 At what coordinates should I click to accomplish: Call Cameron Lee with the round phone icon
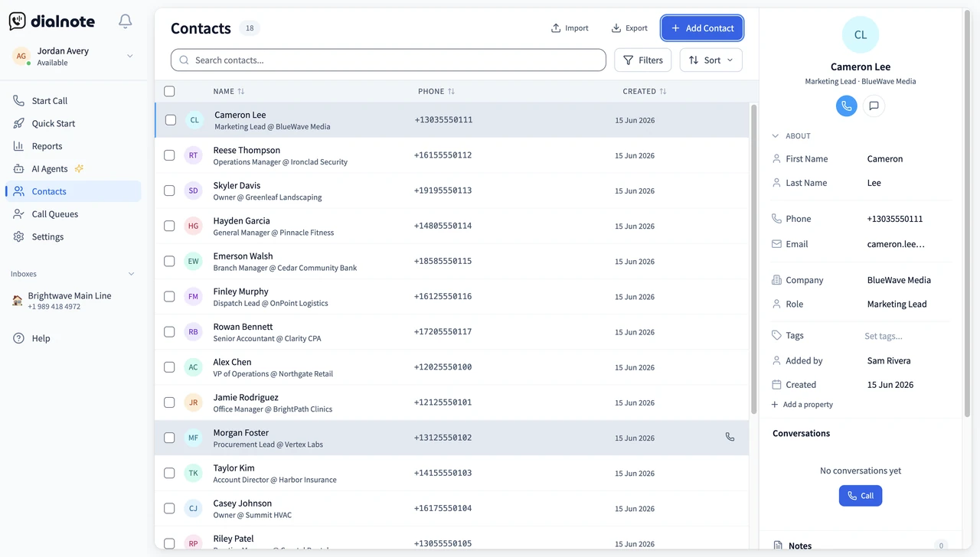click(x=846, y=106)
